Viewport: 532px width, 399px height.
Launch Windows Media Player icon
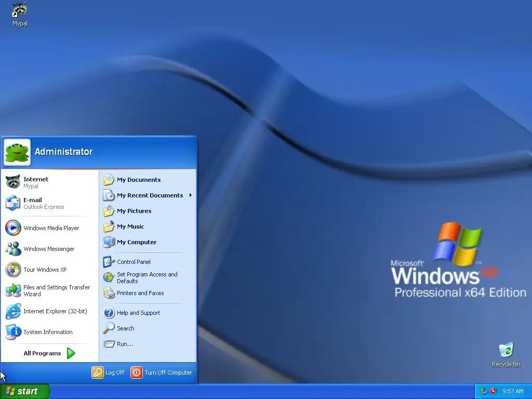click(13, 228)
